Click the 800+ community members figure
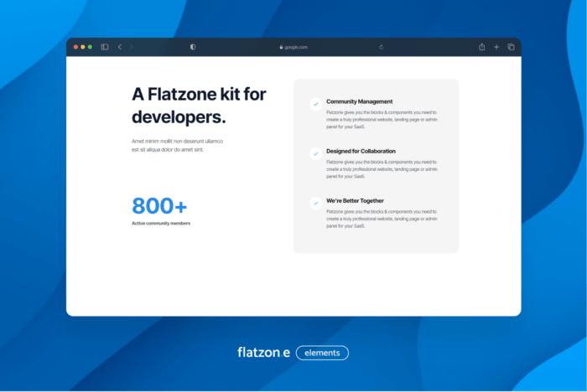Image resolution: width=587 pixels, height=392 pixels. pyautogui.click(x=159, y=206)
